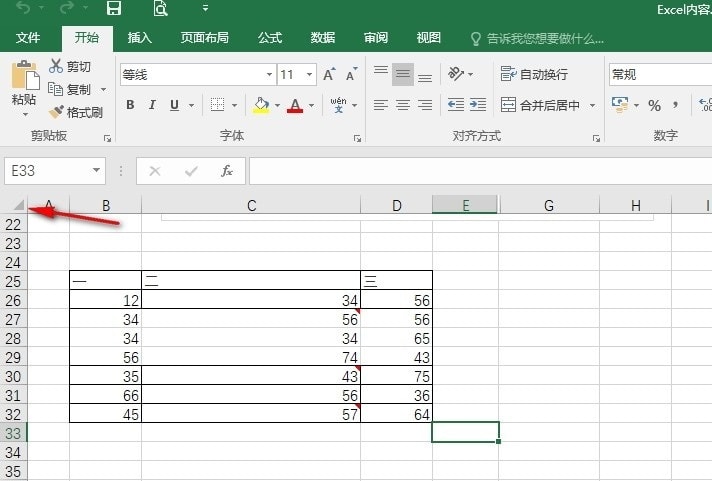Screen dimensions: 712x481
Task: Click the Save icon in quick access toolbar
Action: [x=113, y=9]
